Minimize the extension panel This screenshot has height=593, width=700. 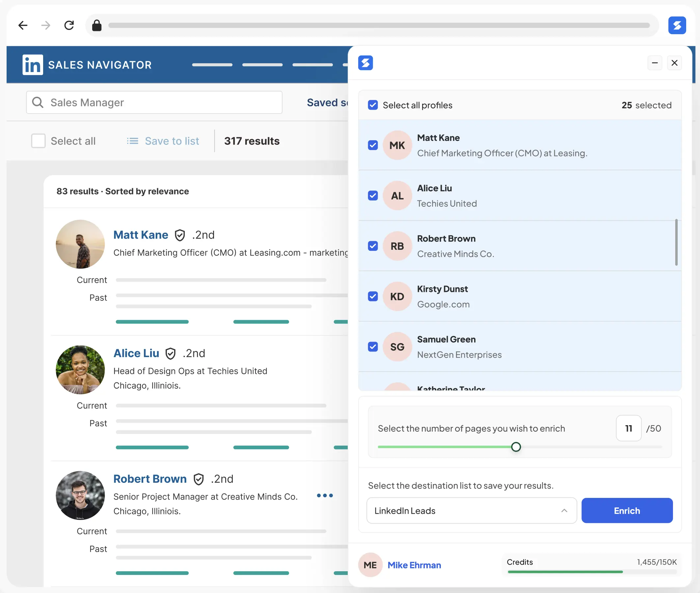point(655,63)
